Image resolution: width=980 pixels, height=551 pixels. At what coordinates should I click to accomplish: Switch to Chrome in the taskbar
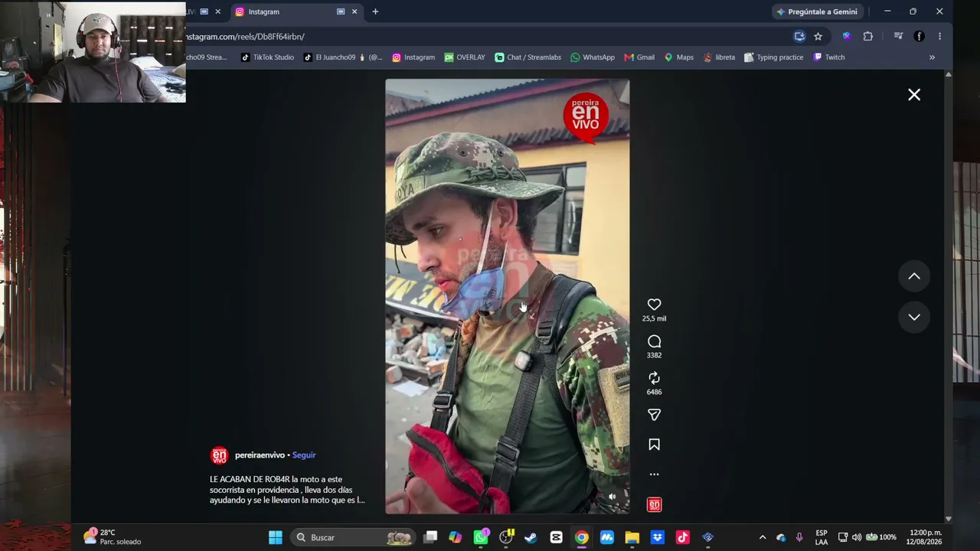(x=582, y=537)
